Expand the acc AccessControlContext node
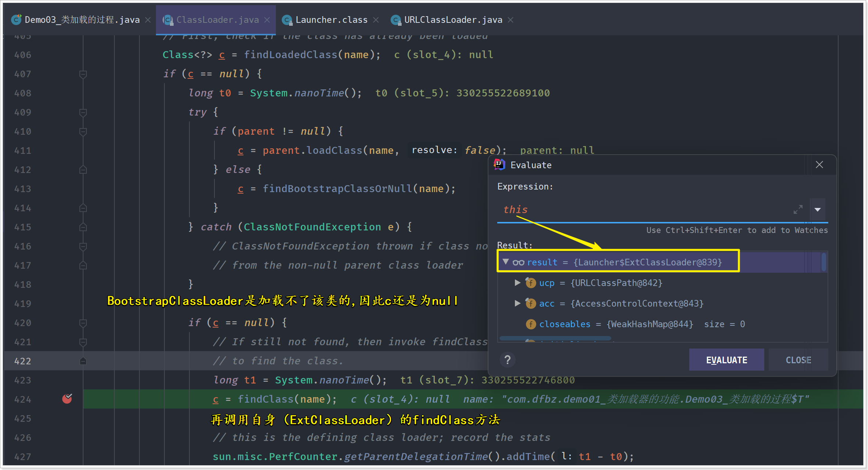Viewport: 868px width, 470px height. [x=517, y=303]
